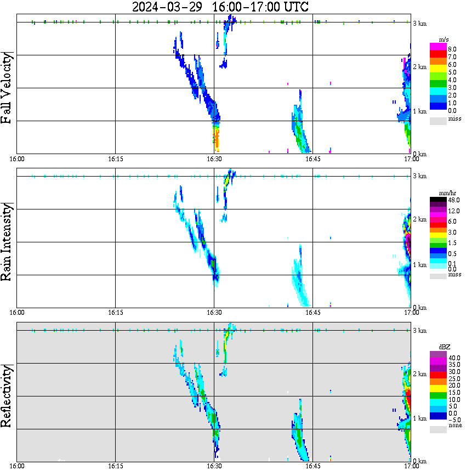This screenshot has height=476, width=466.
Task: Pick the yellow 15.0 swatch in Reflectivity legend
Action: click(438, 388)
